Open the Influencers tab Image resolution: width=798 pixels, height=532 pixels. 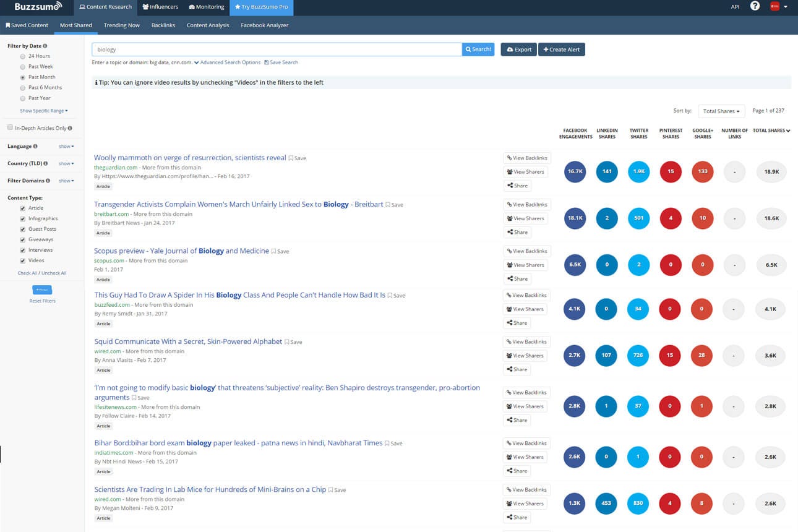click(160, 7)
